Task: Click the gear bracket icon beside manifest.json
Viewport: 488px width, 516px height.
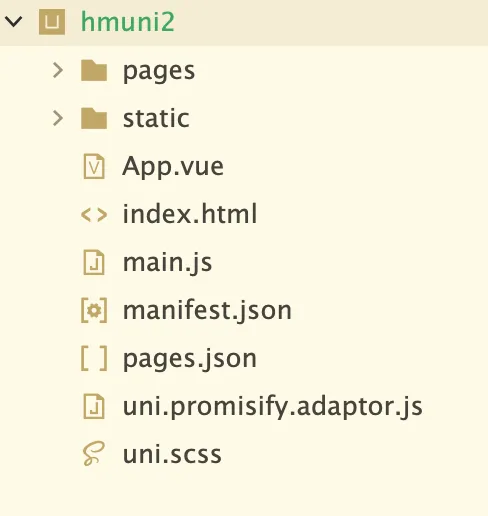Action: point(94,310)
